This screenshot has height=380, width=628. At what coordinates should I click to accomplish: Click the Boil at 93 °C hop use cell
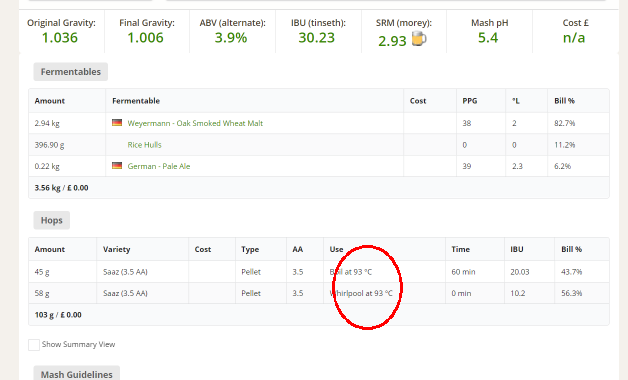pos(384,272)
